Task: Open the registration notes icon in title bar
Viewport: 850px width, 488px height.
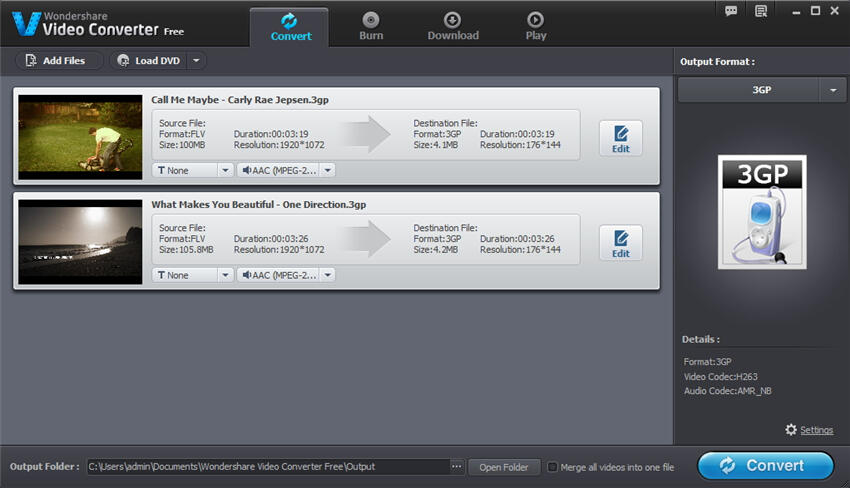Action: (x=761, y=11)
